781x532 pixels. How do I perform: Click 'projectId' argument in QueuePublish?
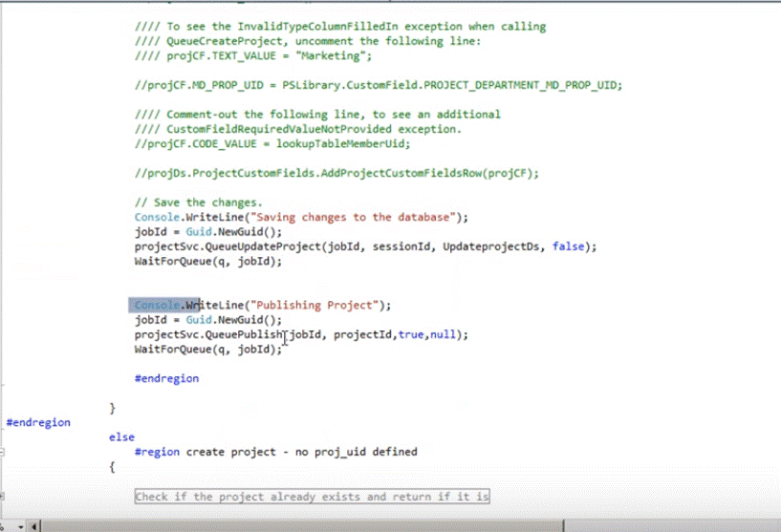pos(362,334)
